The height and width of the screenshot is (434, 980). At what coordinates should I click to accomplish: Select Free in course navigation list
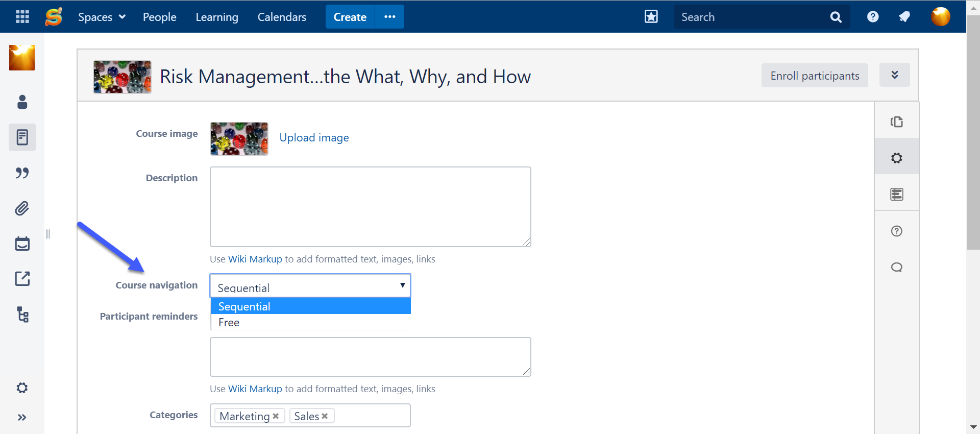229,323
